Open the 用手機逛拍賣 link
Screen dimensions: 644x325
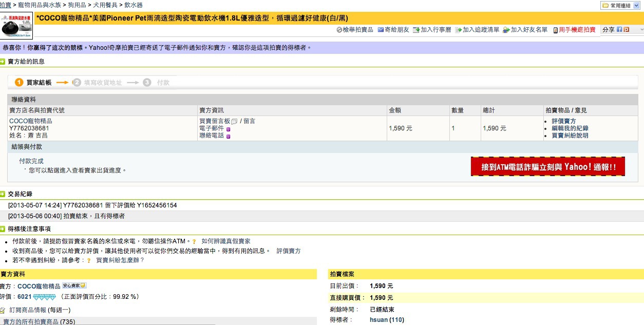pos(577,30)
